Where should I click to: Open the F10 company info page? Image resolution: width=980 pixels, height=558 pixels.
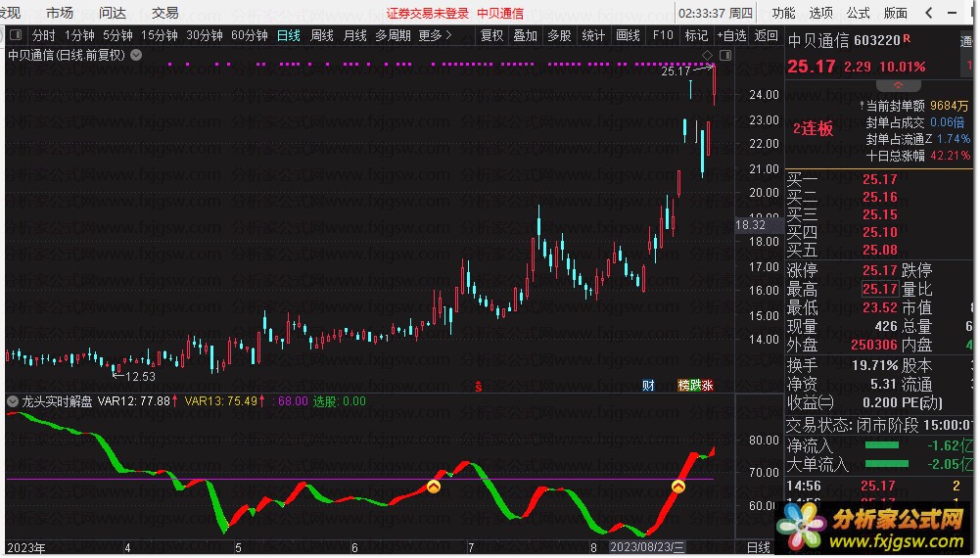(663, 35)
